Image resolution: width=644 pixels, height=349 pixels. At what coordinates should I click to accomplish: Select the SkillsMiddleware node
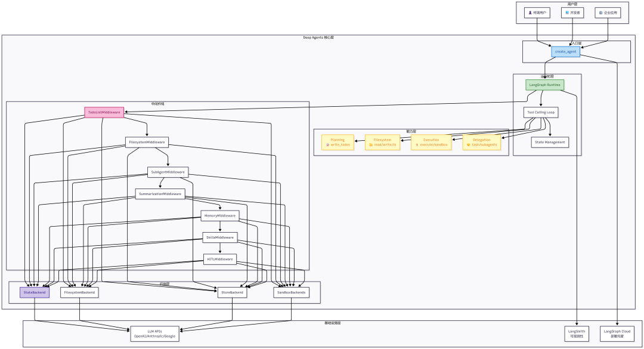click(x=219, y=237)
